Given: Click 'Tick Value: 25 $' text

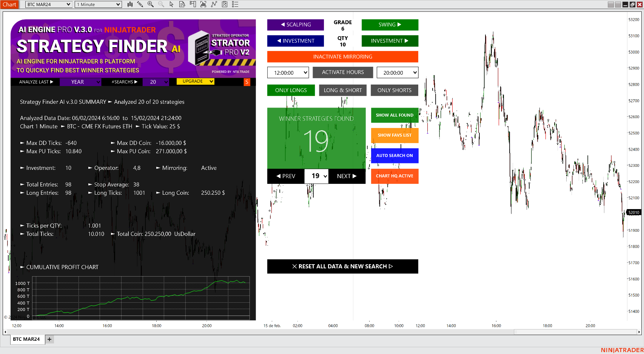Looking at the screenshot, I should [x=158, y=126].
